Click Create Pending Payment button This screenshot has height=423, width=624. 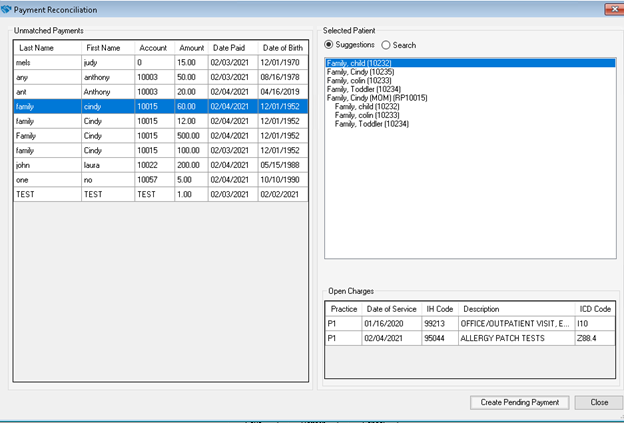pyautogui.click(x=519, y=402)
